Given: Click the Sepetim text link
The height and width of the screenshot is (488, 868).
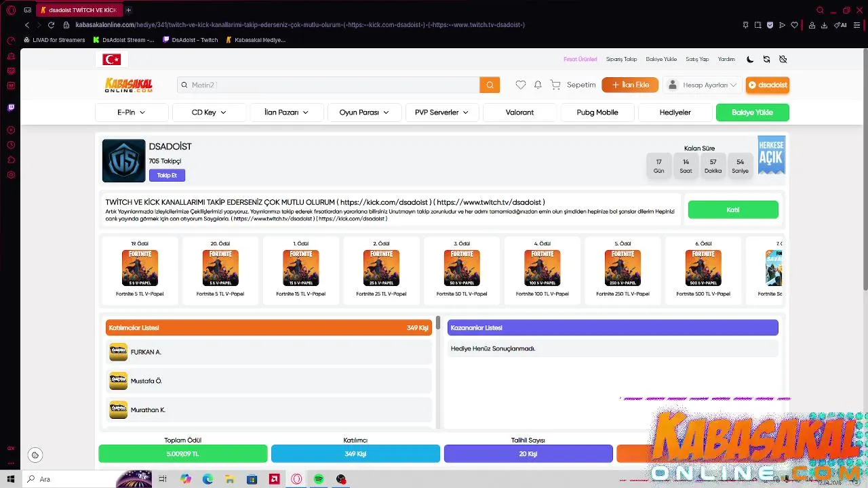Looking at the screenshot, I should [581, 85].
